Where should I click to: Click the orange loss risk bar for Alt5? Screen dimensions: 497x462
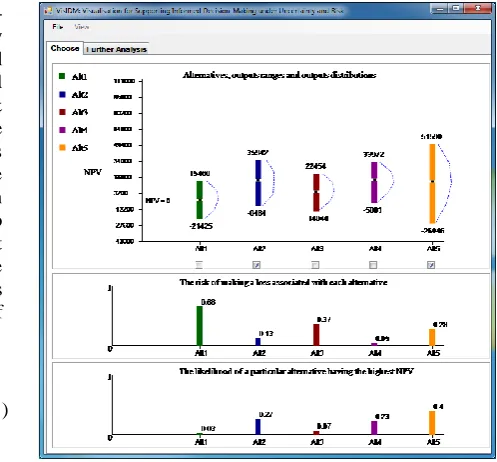click(432, 337)
